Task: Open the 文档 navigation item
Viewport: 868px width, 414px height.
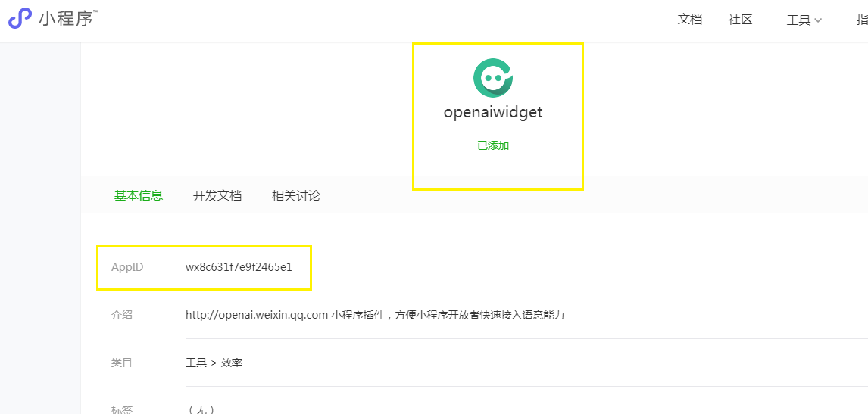Action: [690, 20]
